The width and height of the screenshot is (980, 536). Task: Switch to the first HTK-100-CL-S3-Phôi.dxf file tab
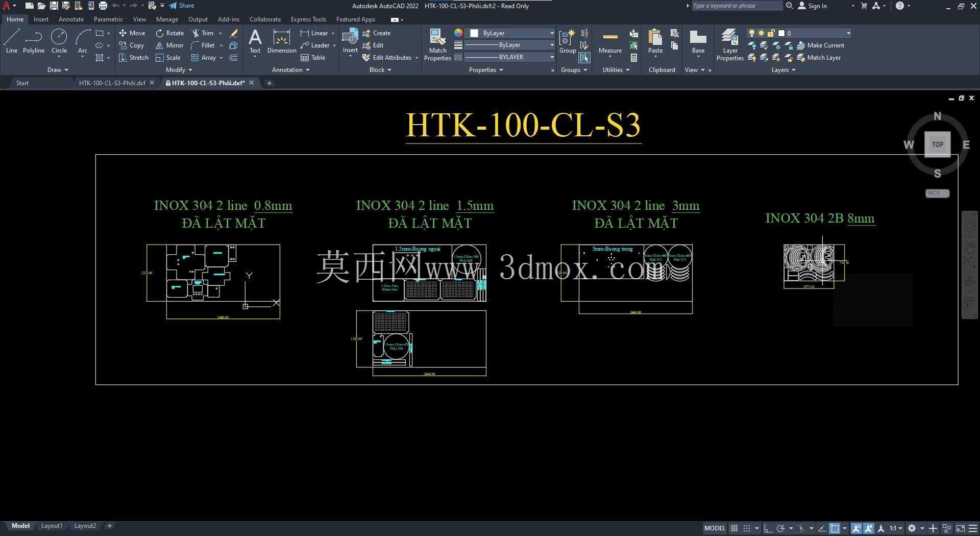coord(112,83)
